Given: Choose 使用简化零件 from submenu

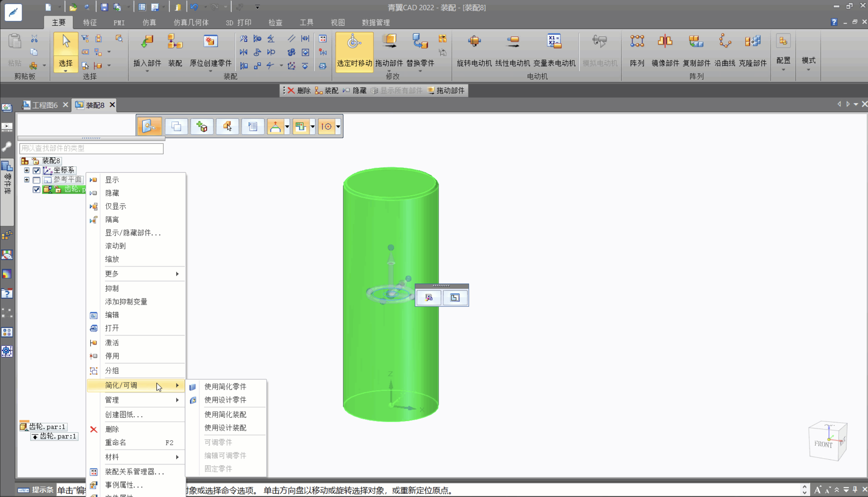Looking at the screenshot, I should (225, 387).
